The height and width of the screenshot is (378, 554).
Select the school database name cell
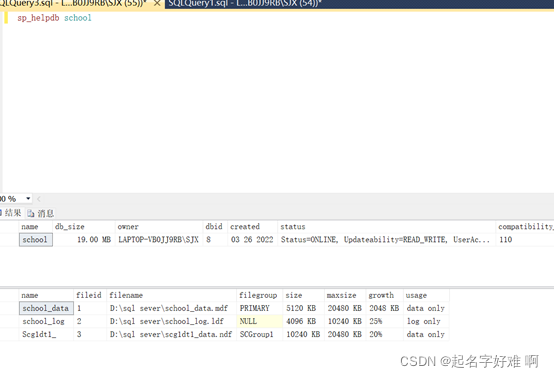click(36, 240)
